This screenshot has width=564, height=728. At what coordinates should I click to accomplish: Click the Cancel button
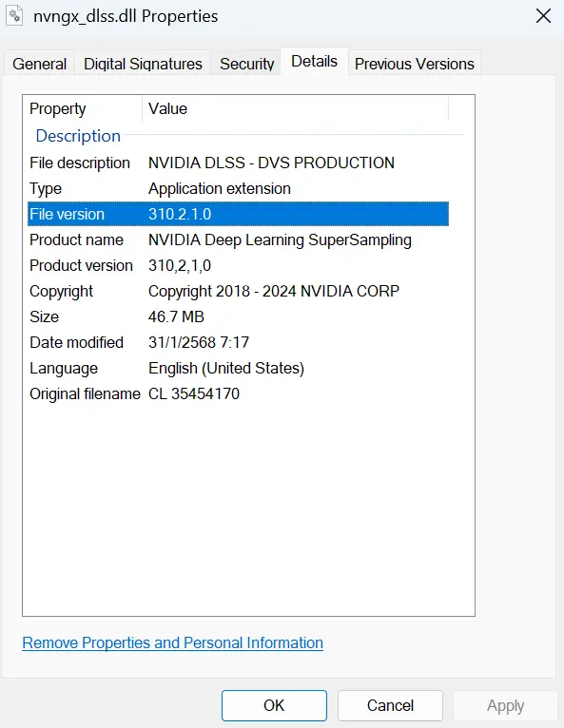coord(390,705)
